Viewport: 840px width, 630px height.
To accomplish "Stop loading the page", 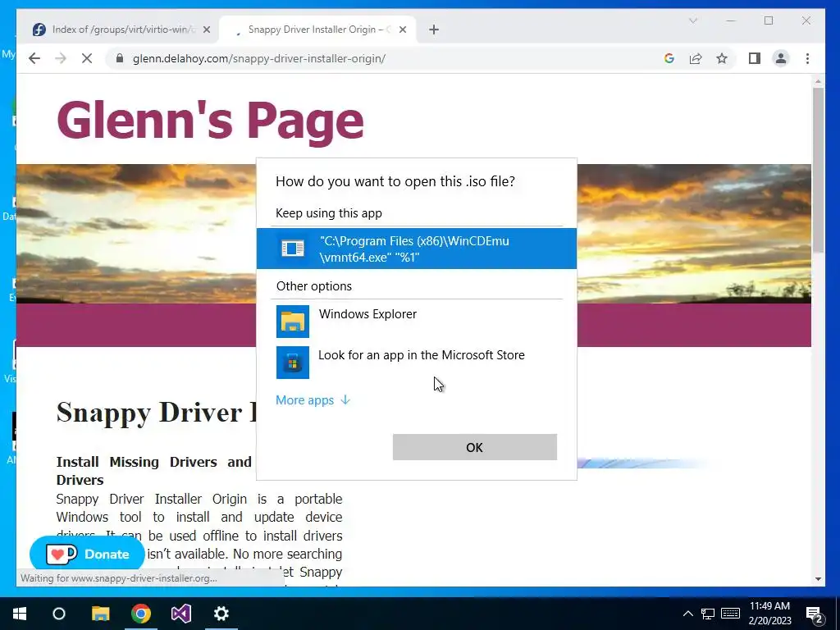I will click(87, 58).
